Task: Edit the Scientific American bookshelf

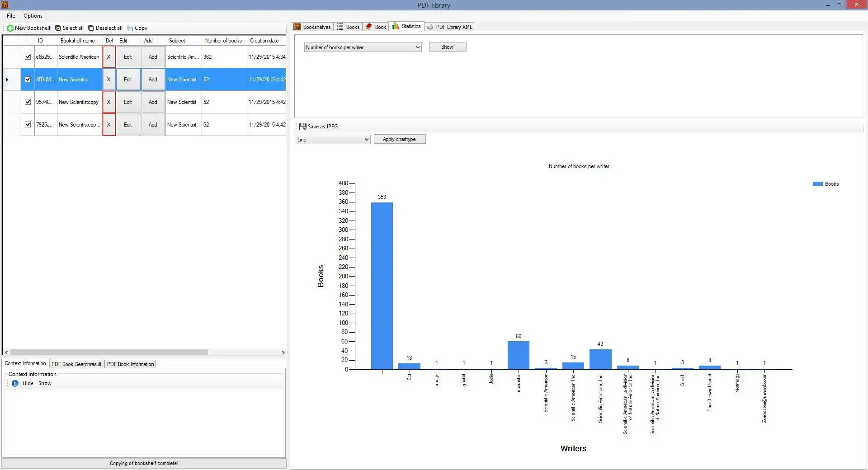Action: [x=128, y=57]
